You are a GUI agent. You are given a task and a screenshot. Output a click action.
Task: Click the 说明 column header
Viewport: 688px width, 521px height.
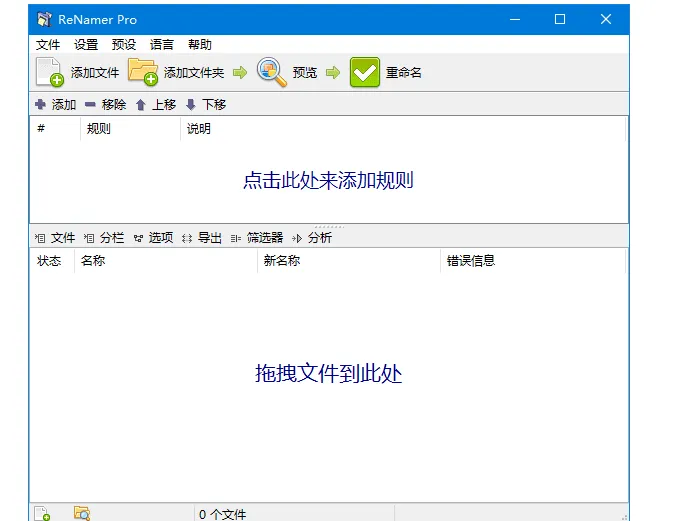403,129
